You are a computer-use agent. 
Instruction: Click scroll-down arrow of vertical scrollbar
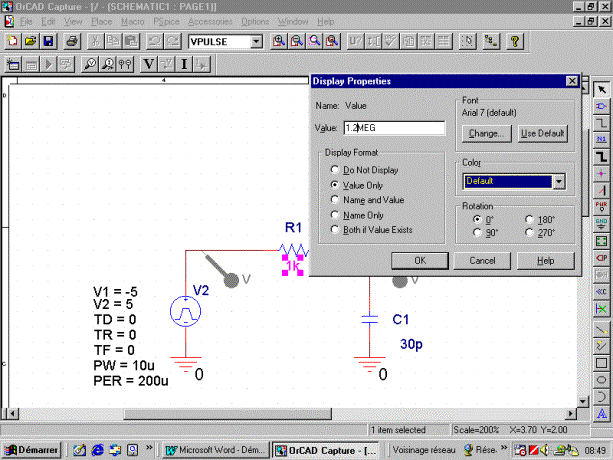pyautogui.click(x=583, y=401)
